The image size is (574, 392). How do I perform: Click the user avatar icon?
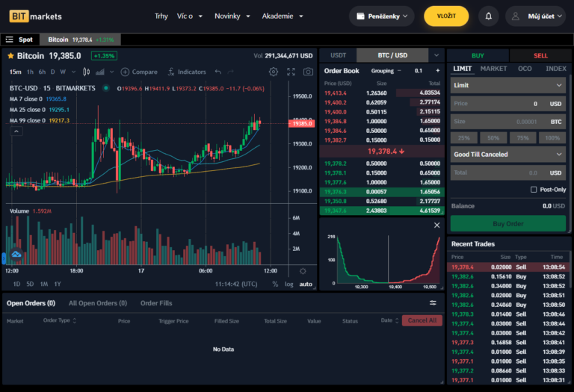point(516,16)
